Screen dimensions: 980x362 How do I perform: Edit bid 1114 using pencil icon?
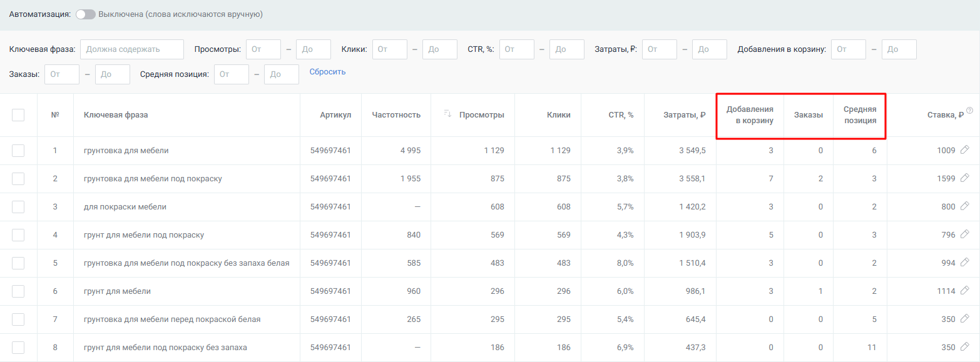(964, 291)
